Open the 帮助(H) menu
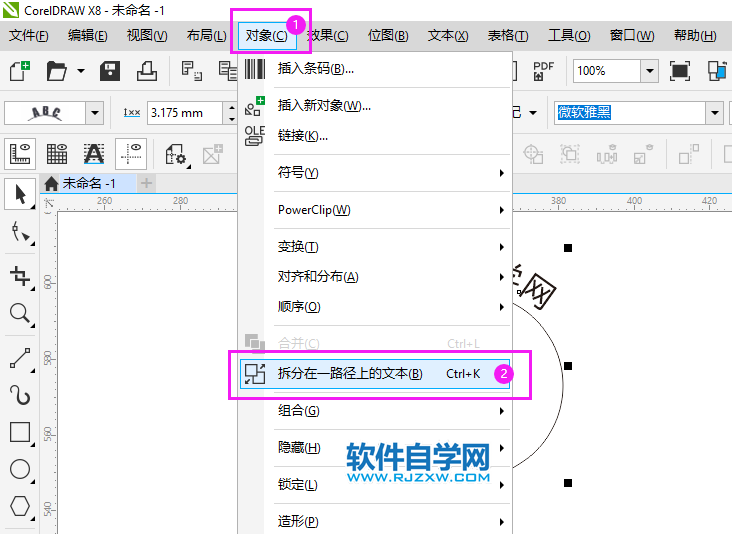 695,35
